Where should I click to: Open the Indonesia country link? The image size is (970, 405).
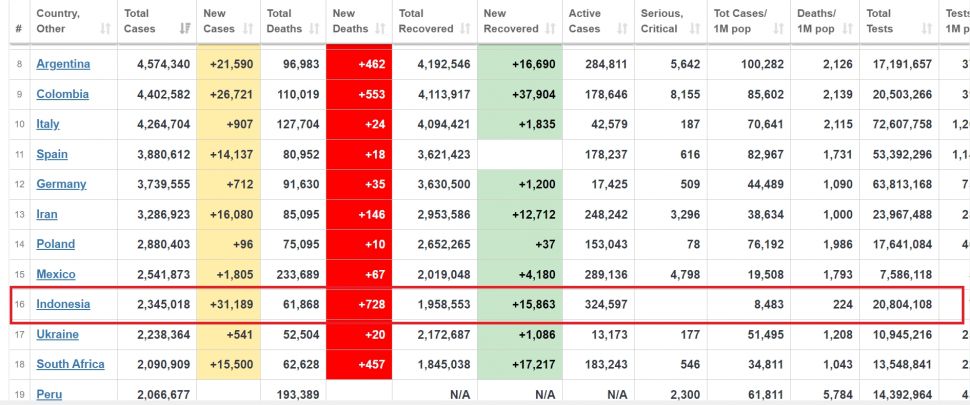[x=63, y=304]
